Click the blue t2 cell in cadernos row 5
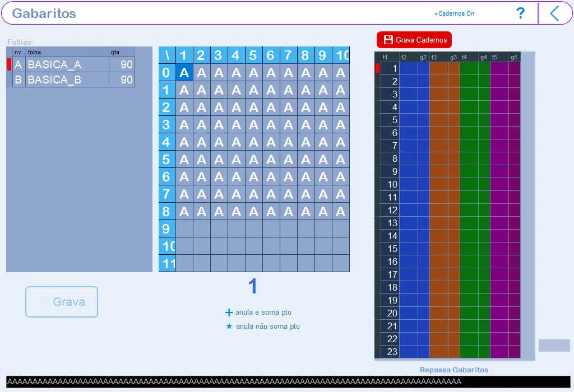 [408, 120]
